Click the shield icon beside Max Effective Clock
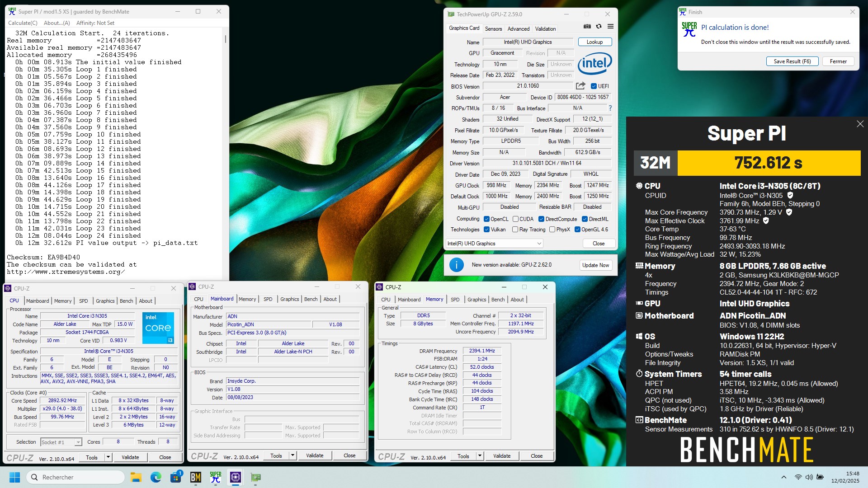The height and width of the screenshot is (488, 868). tap(766, 221)
